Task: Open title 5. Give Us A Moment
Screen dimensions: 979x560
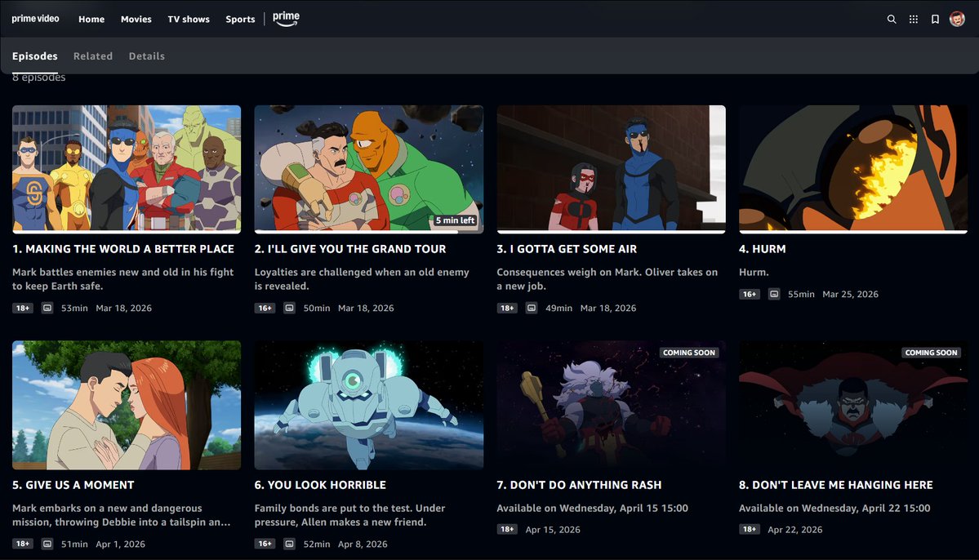Action: [73, 485]
